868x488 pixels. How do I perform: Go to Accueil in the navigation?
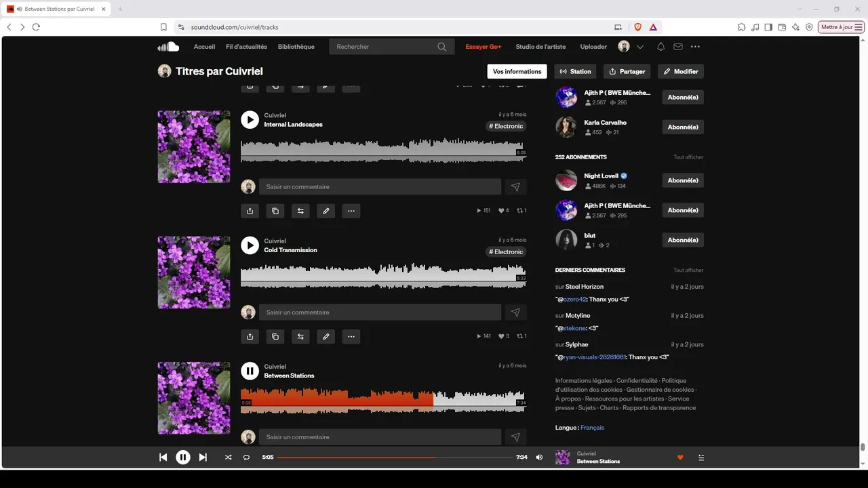(x=204, y=47)
